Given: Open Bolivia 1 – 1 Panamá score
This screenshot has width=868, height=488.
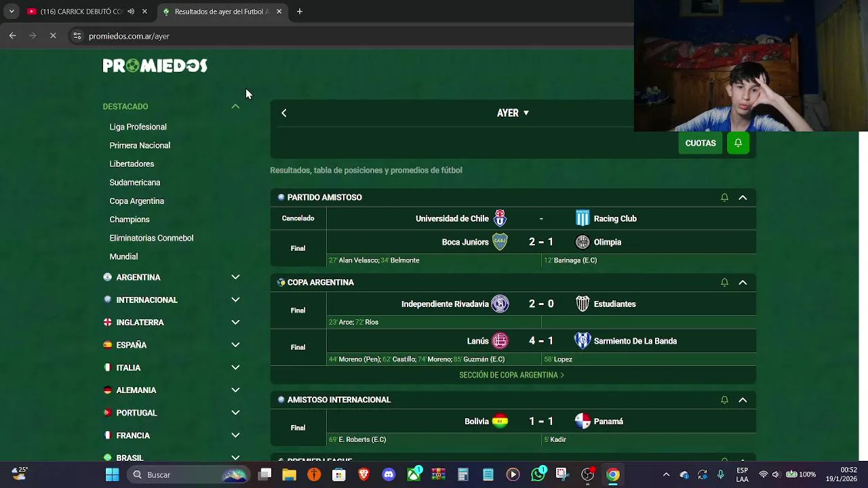Looking at the screenshot, I should pos(541,422).
